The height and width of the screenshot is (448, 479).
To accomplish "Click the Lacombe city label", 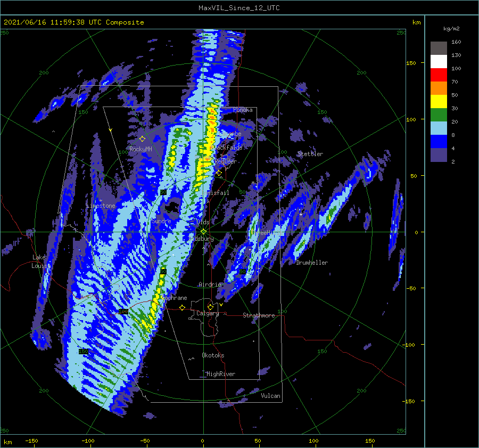I will (x=230, y=134).
